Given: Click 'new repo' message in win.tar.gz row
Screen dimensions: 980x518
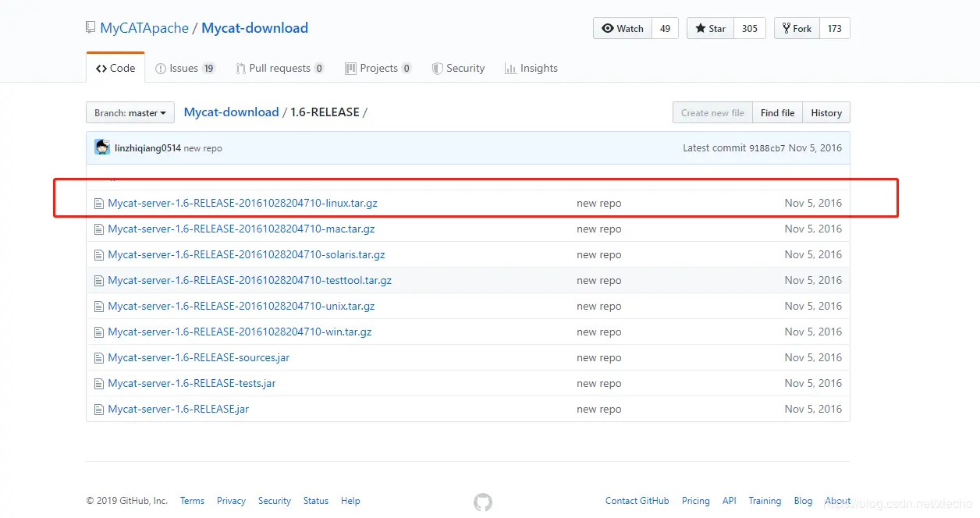Looking at the screenshot, I should click(x=599, y=332).
